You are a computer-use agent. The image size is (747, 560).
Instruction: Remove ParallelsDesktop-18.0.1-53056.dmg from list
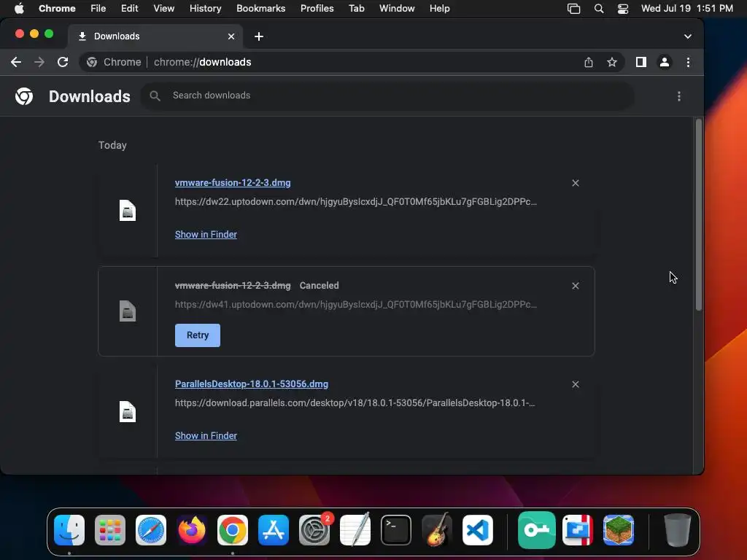tap(576, 384)
